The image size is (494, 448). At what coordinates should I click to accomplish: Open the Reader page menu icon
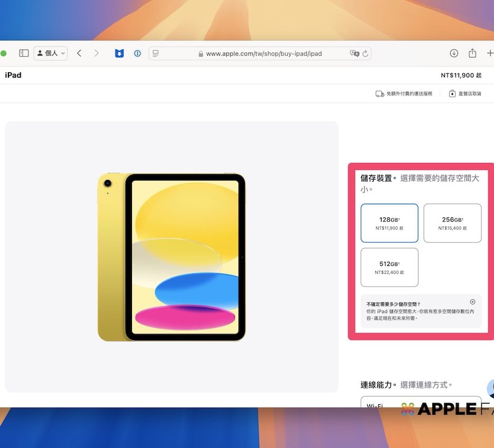[156, 53]
